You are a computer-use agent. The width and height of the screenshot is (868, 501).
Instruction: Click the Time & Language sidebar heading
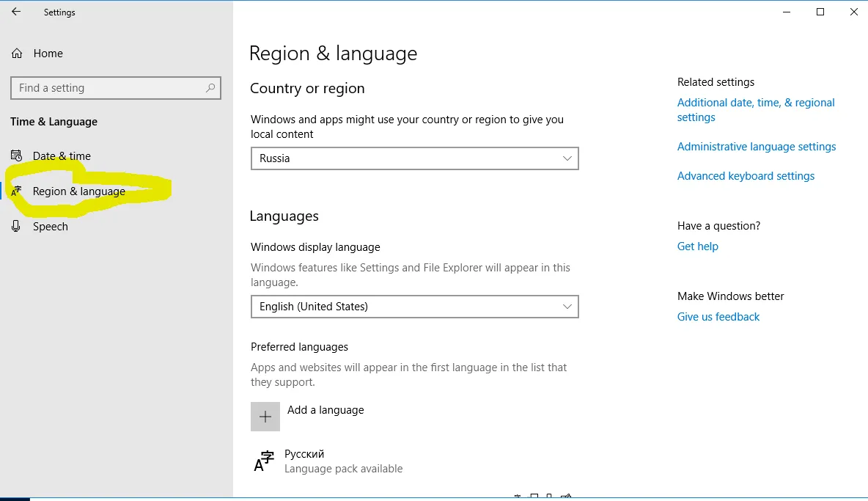54,122
